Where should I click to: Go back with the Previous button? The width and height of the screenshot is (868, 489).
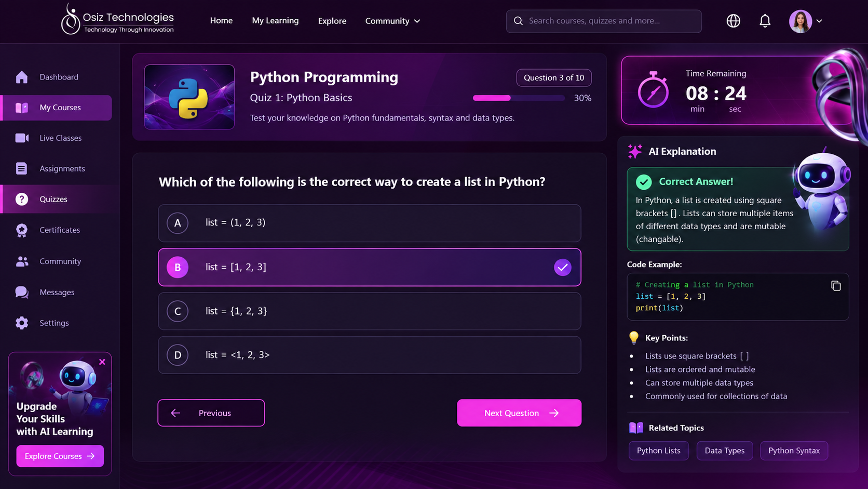(x=211, y=413)
